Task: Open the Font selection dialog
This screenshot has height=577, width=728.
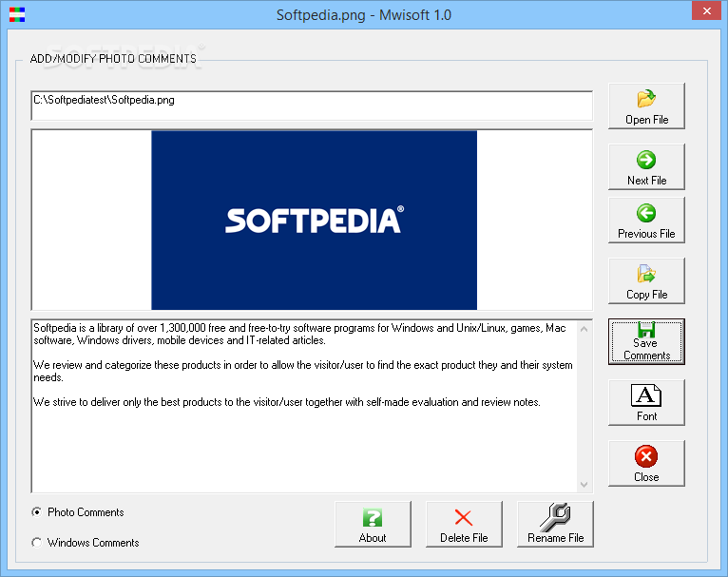Action: point(646,403)
